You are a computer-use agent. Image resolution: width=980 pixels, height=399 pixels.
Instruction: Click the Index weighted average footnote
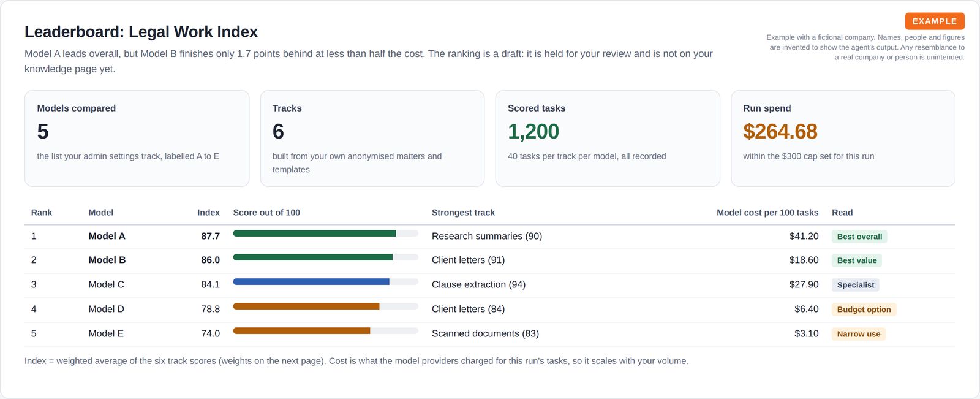[x=356, y=361]
